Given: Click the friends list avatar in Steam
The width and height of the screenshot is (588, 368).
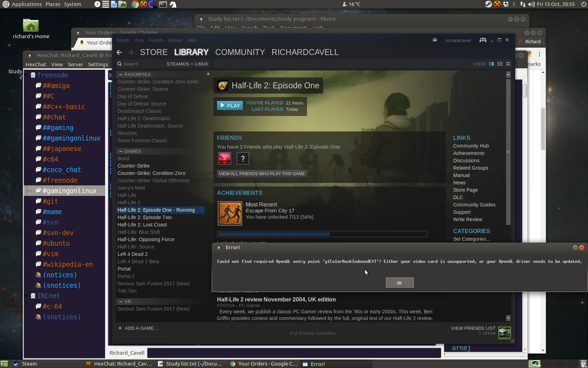Looking at the screenshot, I should pyautogui.click(x=504, y=333).
